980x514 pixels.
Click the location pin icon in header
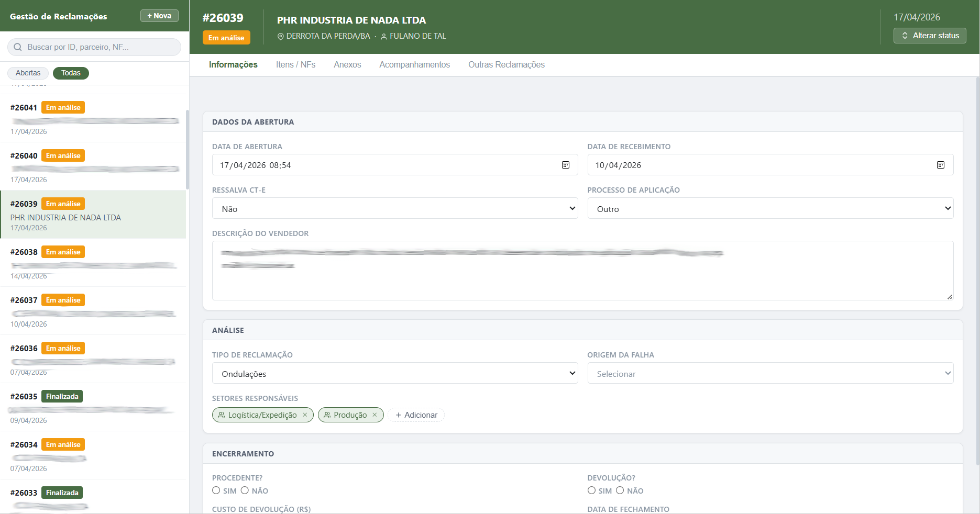281,37
